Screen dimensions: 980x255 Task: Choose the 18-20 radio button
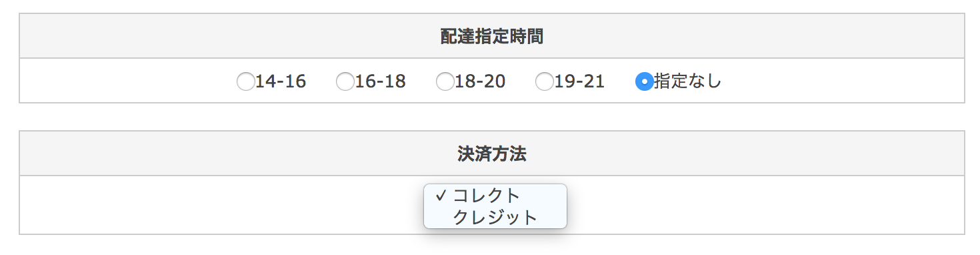tap(445, 82)
